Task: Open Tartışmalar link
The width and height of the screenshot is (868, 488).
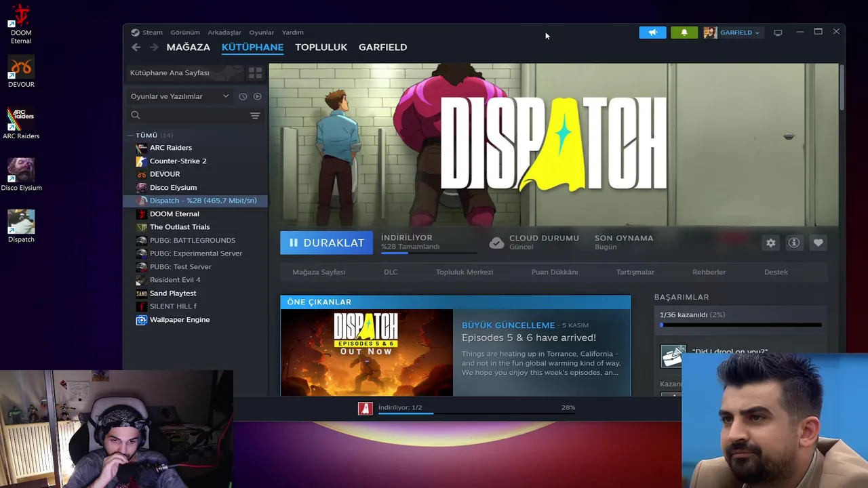Action: pos(635,272)
